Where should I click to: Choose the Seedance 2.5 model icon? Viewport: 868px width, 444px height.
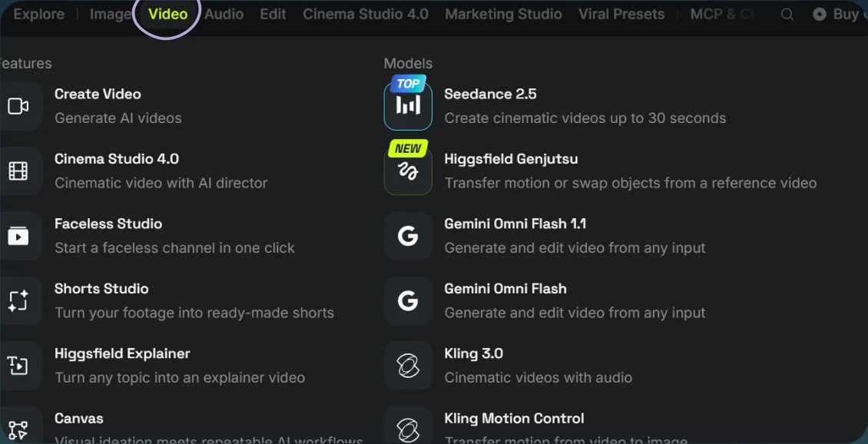tap(408, 106)
